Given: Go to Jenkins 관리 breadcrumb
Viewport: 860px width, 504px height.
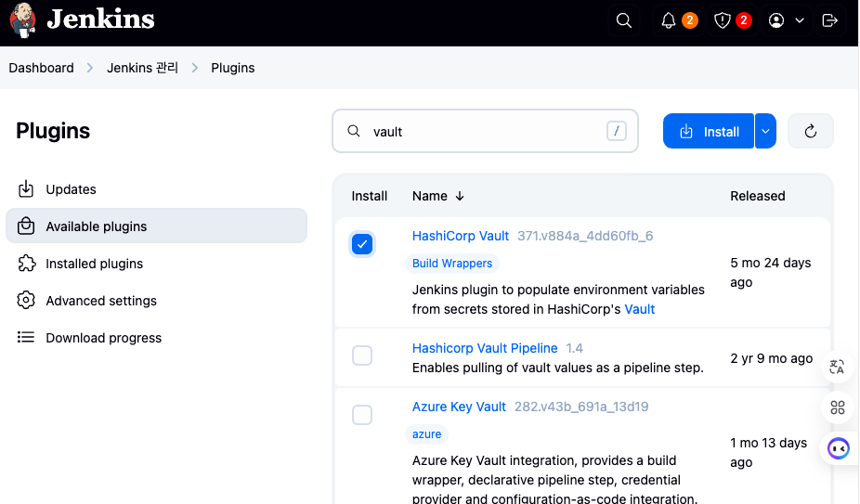Looking at the screenshot, I should pos(143,68).
